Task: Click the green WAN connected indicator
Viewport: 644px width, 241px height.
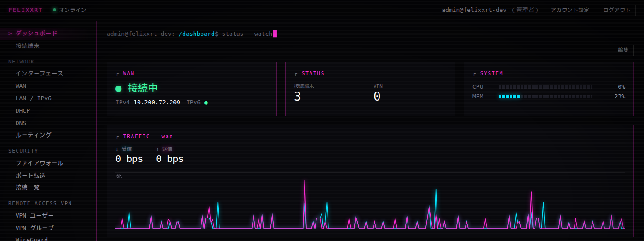Action: (x=119, y=88)
